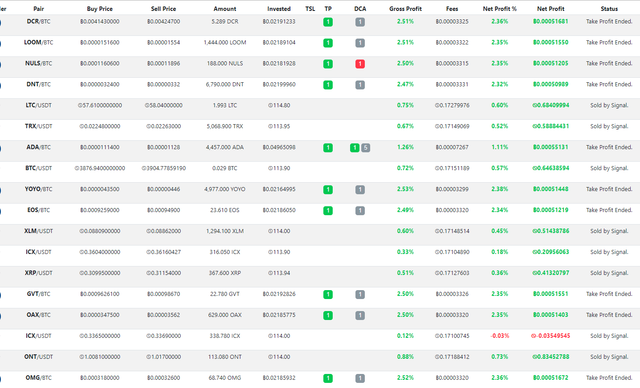Image resolution: width=640 pixels, height=388 pixels.
Task: Click the grey DCA badge in EOS/BTC row
Action: (x=360, y=211)
